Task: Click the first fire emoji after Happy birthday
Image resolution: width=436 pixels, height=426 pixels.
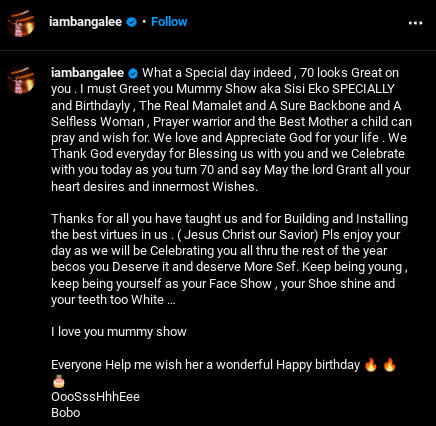Action: click(x=370, y=364)
